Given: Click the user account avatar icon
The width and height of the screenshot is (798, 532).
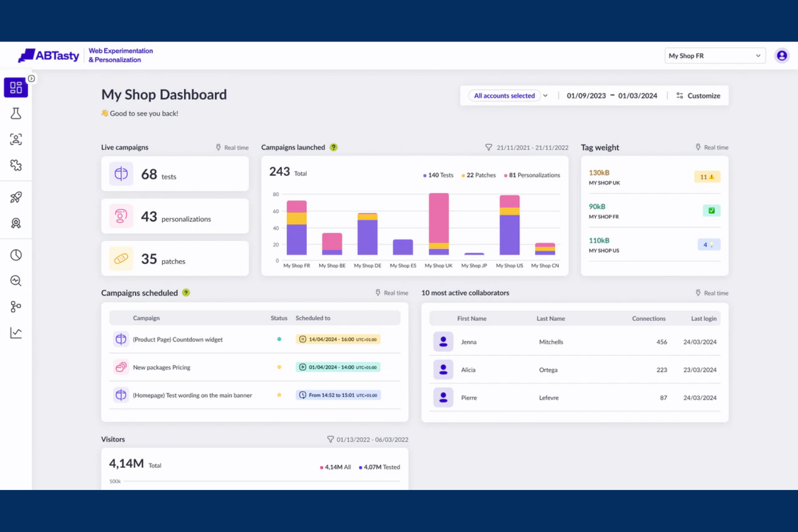Looking at the screenshot, I should (x=782, y=56).
